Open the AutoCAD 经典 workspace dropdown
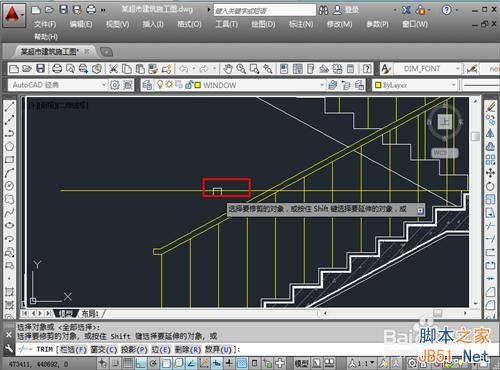The image size is (500, 370). 104,85
